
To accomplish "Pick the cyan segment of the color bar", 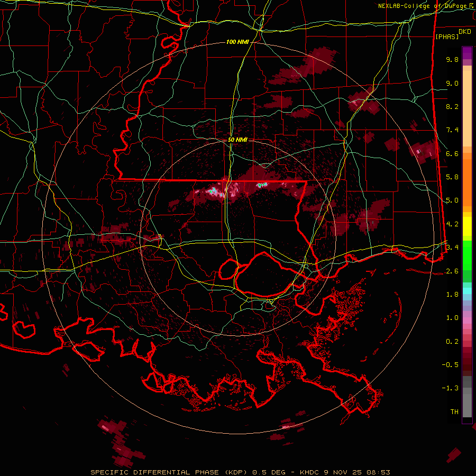I will 467,291.
